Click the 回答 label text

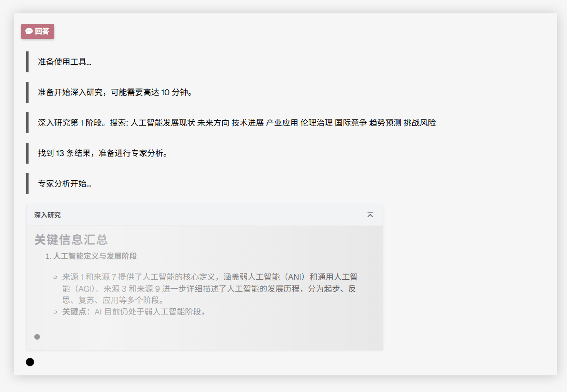click(42, 31)
